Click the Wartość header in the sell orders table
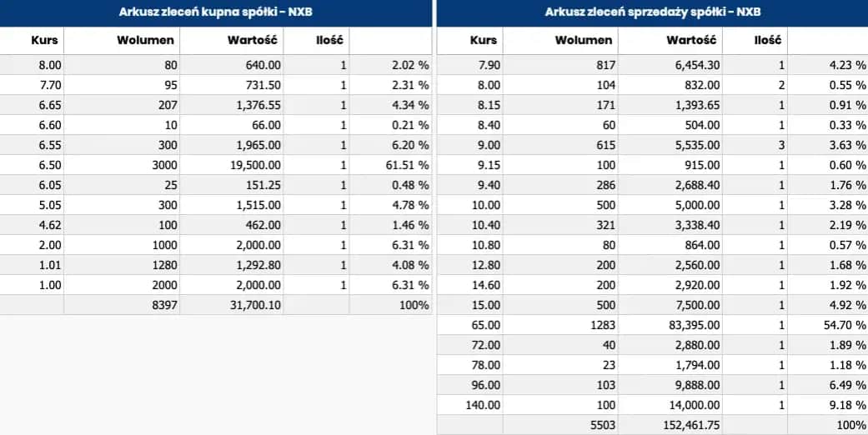The width and height of the screenshot is (868, 435). [690, 40]
